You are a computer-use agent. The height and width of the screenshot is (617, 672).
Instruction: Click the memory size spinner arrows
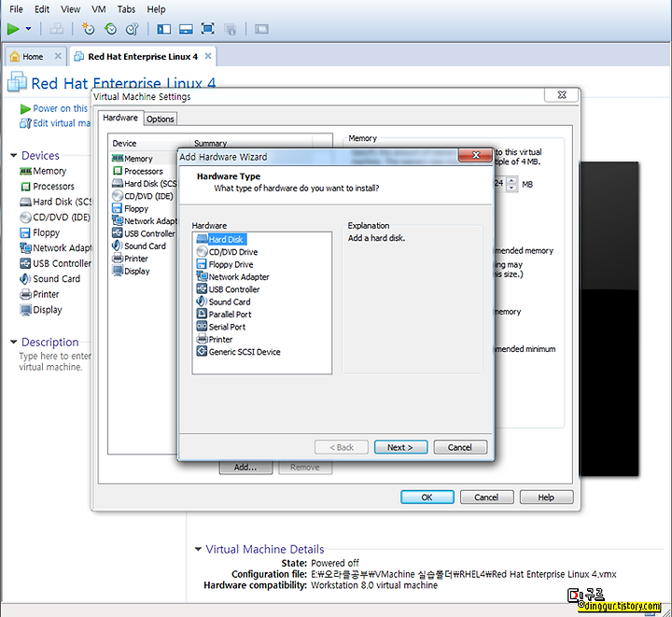pos(511,184)
